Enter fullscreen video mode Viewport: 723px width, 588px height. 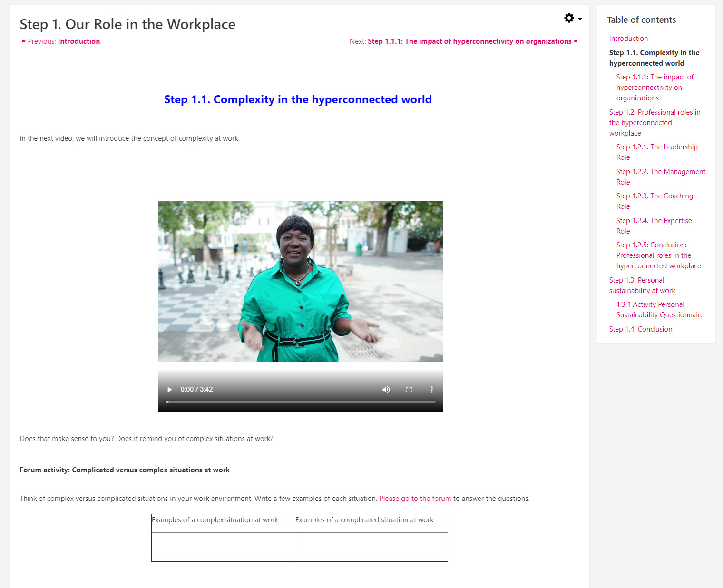point(409,390)
